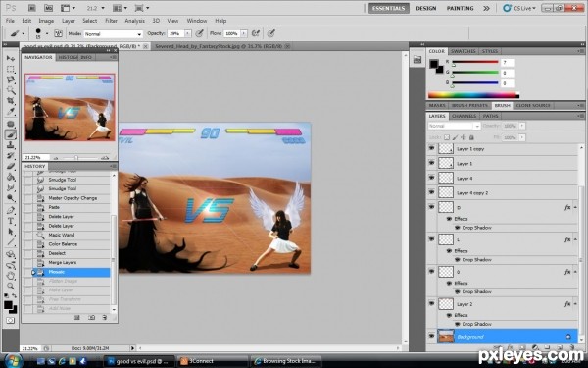Open the brush Mode dropdown
This screenshot has height=368, width=588.
pos(113,33)
